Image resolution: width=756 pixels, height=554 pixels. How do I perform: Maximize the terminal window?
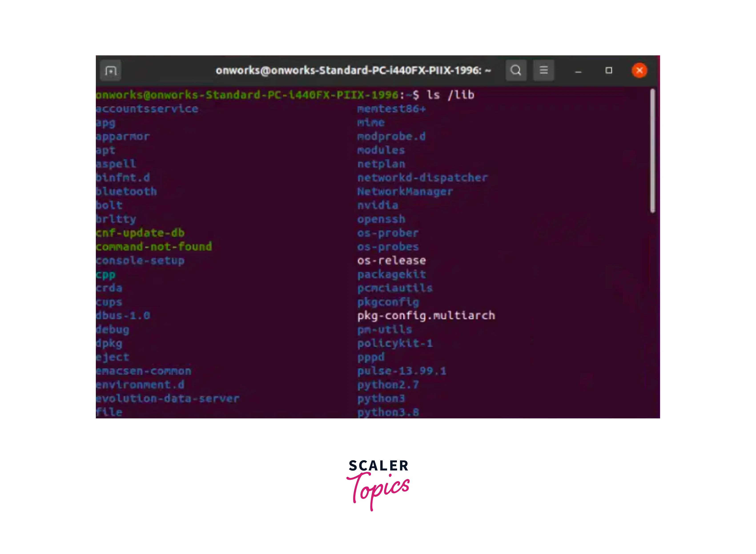coord(609,70)
